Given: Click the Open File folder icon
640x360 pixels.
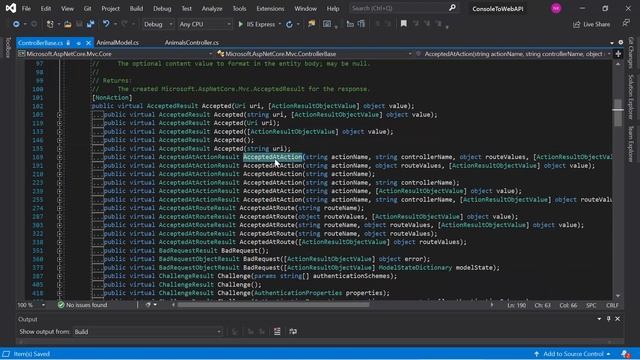Looking at the screenshot, I should (x=68, y=24).
